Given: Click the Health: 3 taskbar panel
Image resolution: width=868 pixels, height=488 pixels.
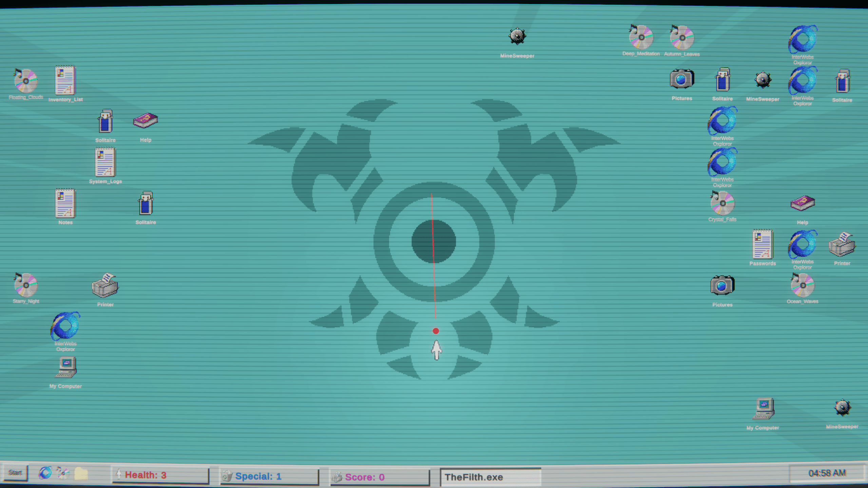Looking at the screenshot, I should point(160,475).
